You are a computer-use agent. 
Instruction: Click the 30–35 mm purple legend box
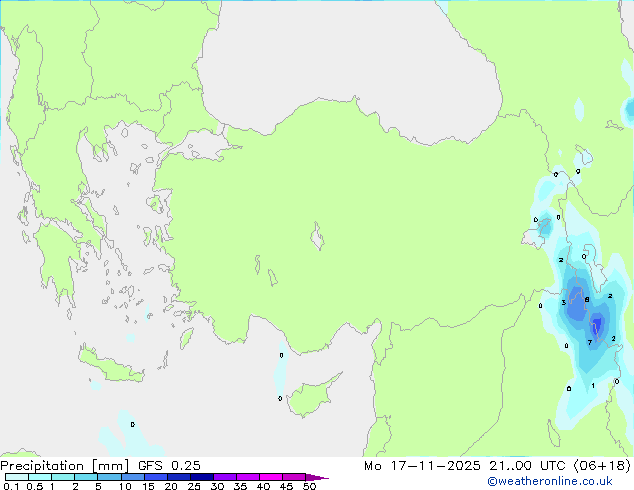[x=224, y=477]
